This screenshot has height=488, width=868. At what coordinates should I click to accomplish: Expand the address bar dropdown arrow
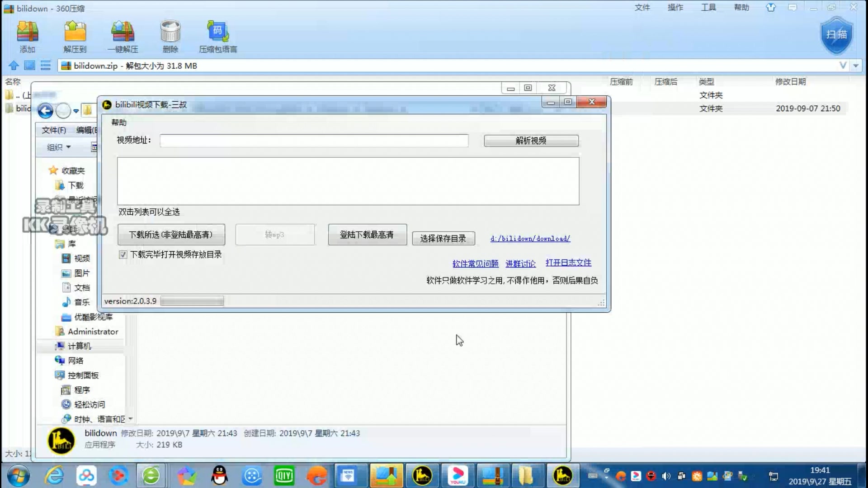[856, 66]
